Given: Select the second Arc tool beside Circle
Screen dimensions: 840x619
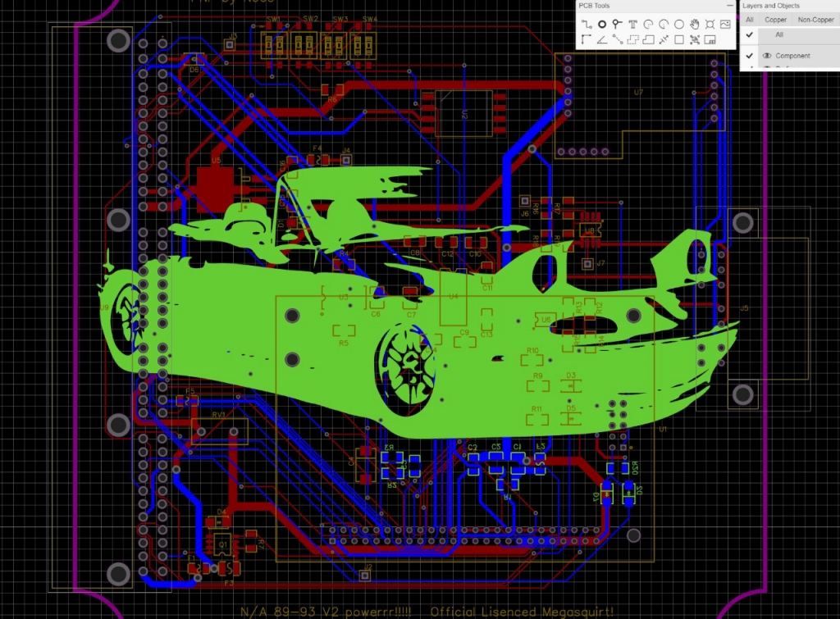Looking at the screenshot, I should click(664, 24).
